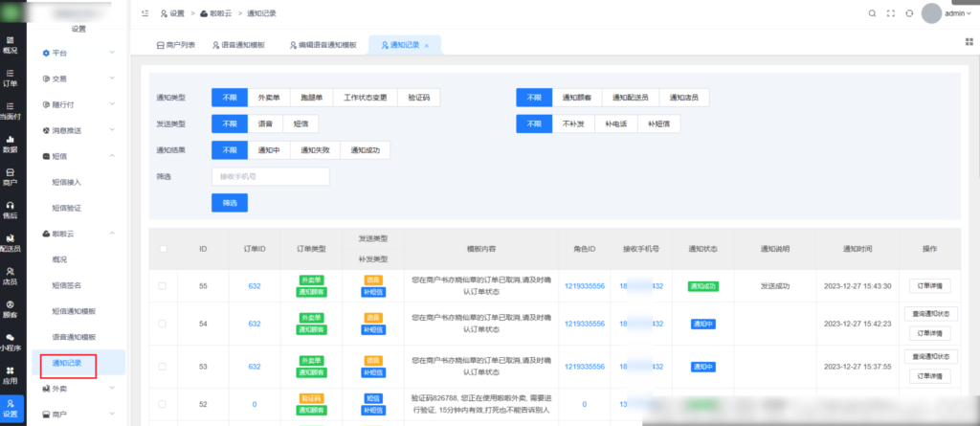
Task: Open the 店员 staff icon in left rail
Action: click(11, 276)
